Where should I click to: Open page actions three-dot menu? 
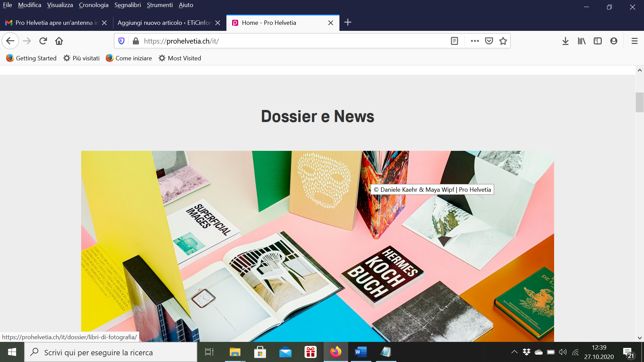(x=475, y=41)
